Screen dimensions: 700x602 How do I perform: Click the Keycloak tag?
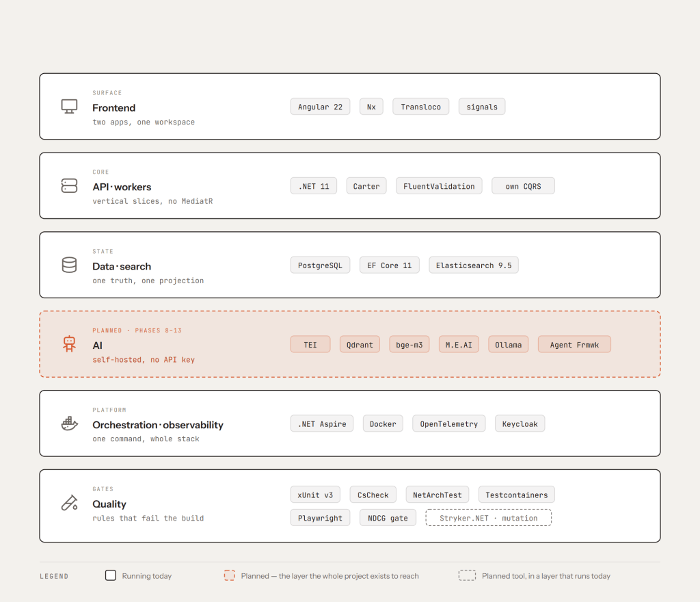520,424
